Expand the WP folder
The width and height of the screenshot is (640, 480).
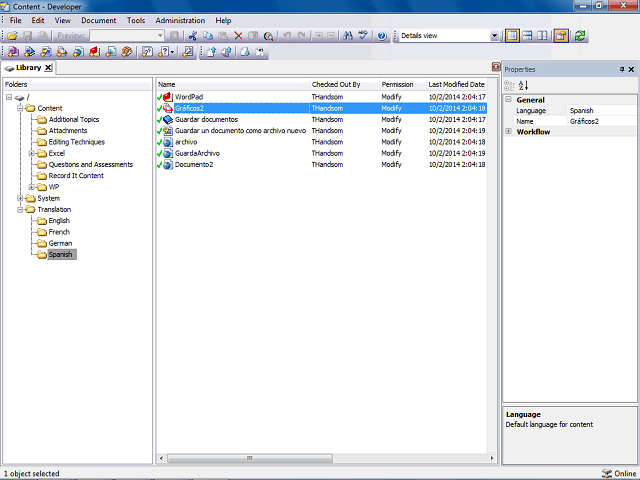pyautogui.click(x=31, y=187)
